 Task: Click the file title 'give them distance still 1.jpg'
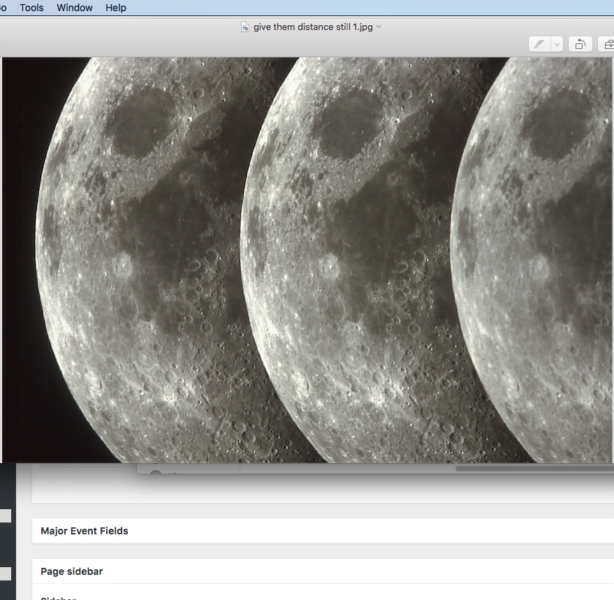311,26
